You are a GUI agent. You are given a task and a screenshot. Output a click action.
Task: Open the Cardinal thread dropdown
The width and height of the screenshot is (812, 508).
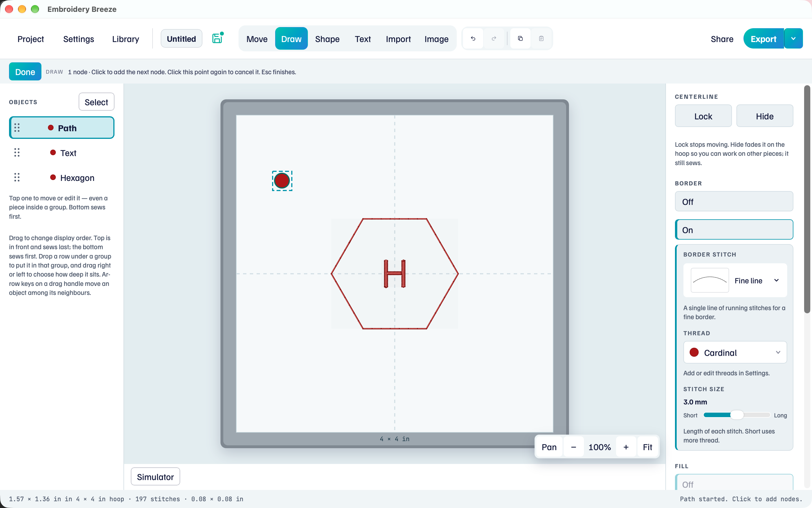pyautogui.click(x=735, y=352)
